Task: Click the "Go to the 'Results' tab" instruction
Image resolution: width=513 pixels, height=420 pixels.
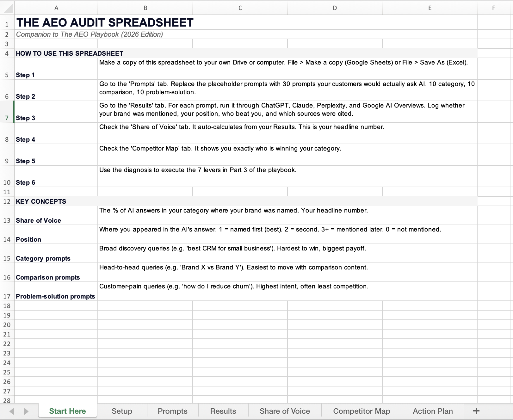Action: pos(282,109)
